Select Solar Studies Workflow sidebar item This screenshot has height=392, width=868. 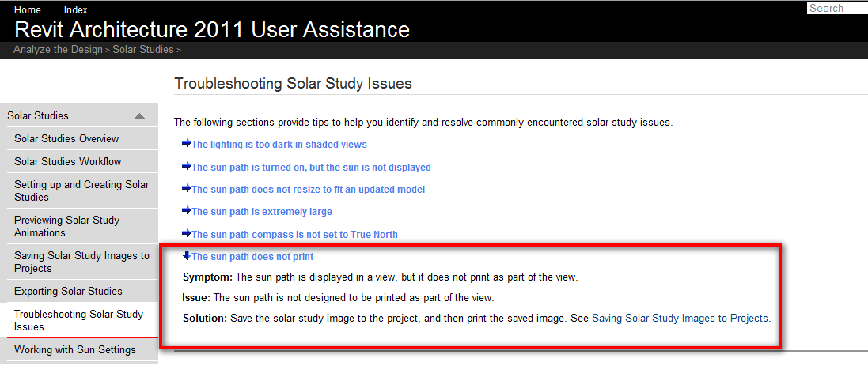pos(68,162)
